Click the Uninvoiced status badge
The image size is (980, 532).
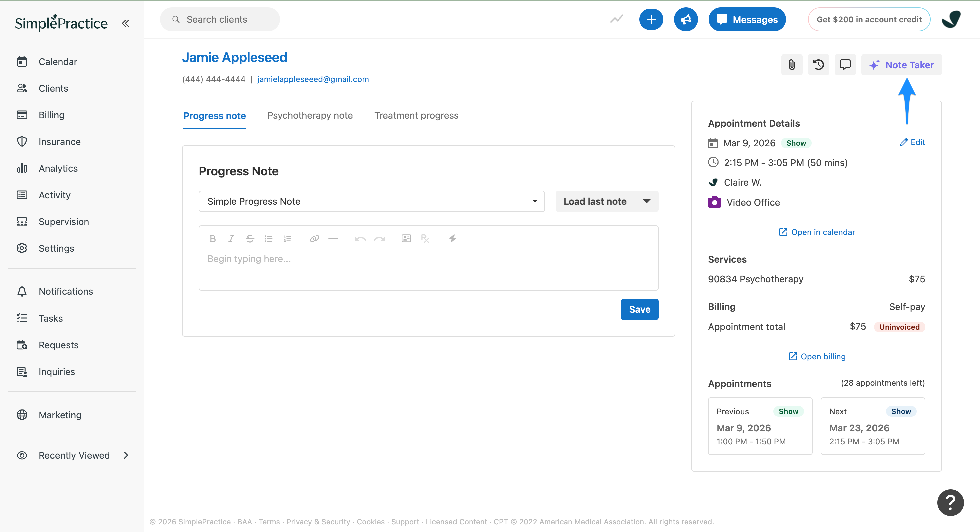coord(899,327)
